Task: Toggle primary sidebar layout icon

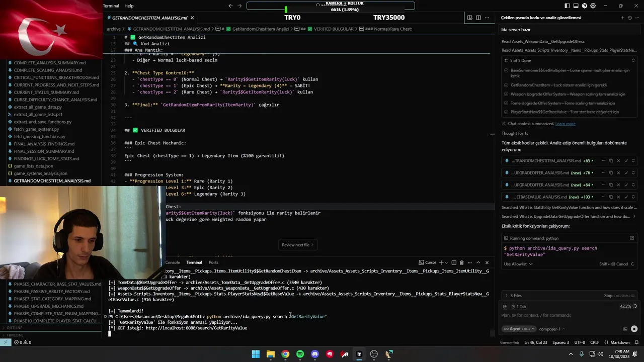Action: pyautogui.click(x=567, y=6)
